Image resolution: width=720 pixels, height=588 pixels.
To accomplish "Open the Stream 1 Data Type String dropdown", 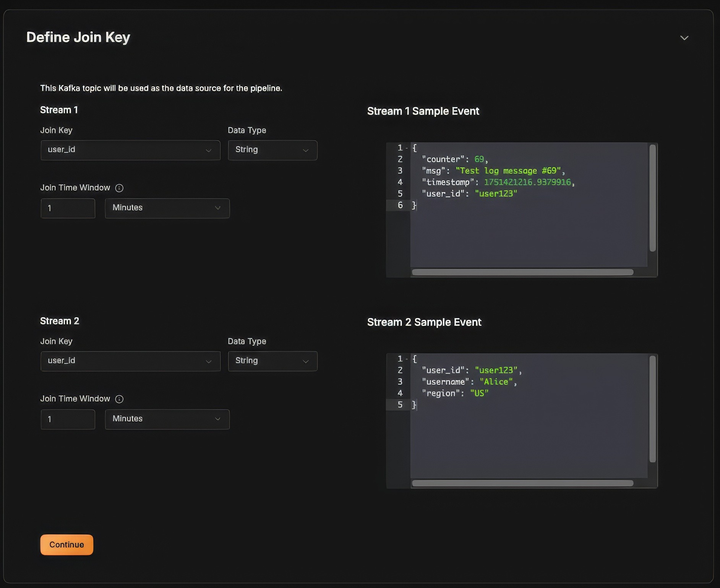I will (x=272, y=150).
